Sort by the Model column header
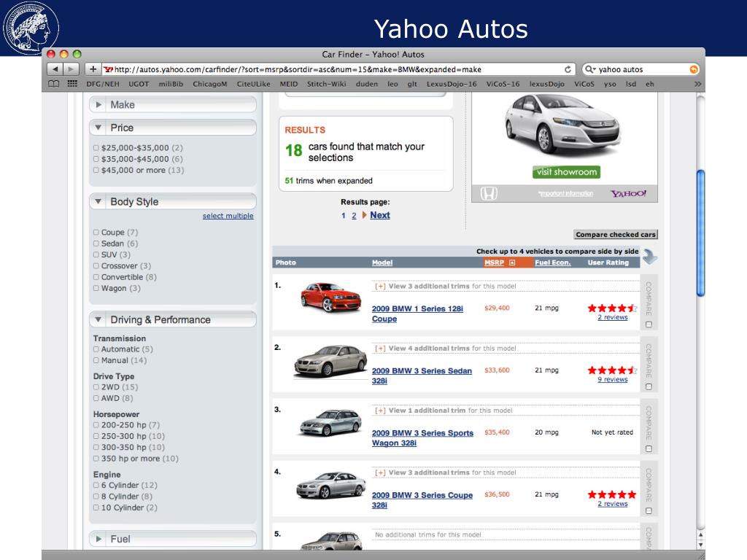Screen dimensions: 747x560 pos(382,262)
